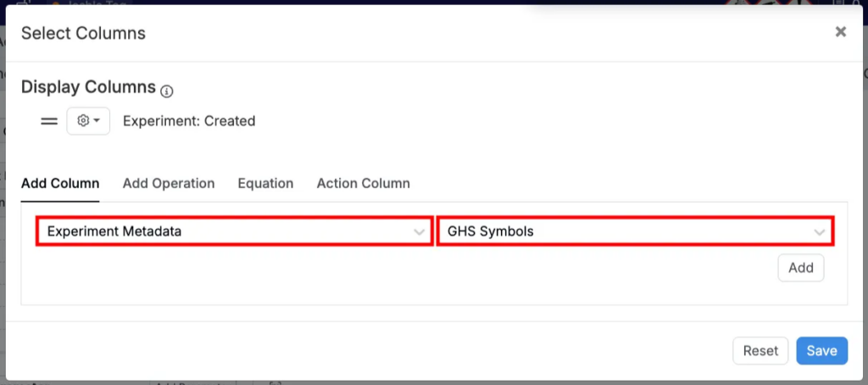Switch to the Add Column tab
The image size is (868, 385).
pyautogui.click(x=60, y=183)
